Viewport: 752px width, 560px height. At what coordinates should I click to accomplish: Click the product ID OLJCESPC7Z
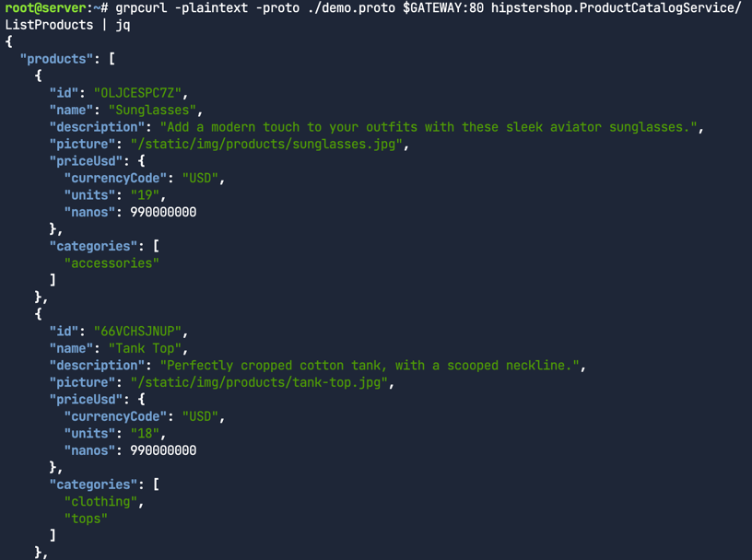[141, 93]
